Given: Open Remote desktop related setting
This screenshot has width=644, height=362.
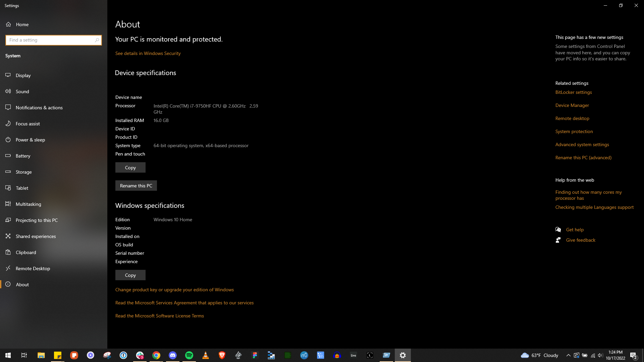Looking at the screenshot, I should point(572,118).
